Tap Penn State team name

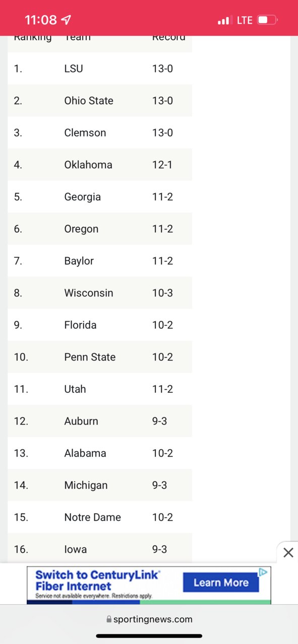(x=90, y=357)
